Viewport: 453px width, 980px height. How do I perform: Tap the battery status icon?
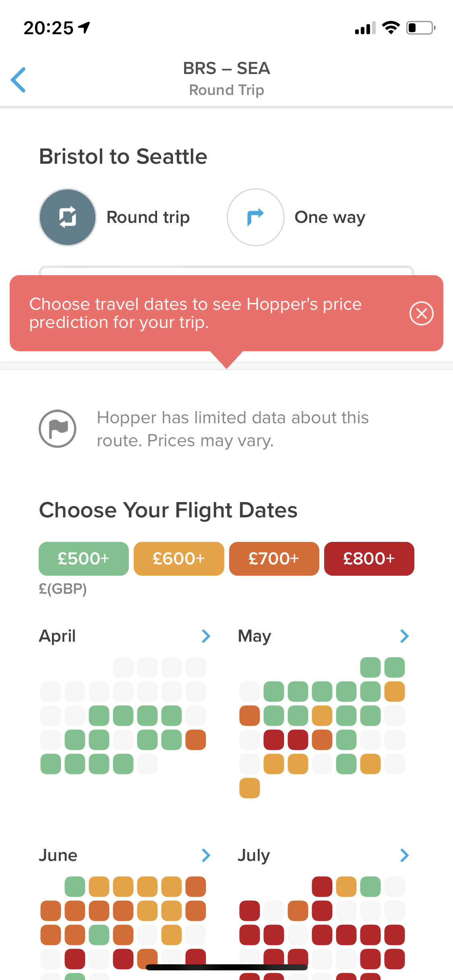420,28
